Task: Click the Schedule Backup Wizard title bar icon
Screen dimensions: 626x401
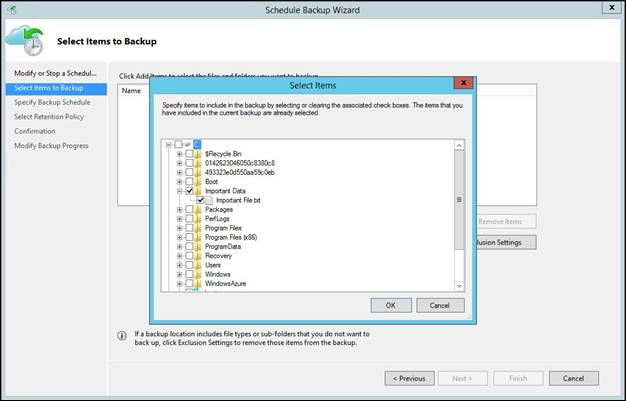Action: [x=12, y=10]
